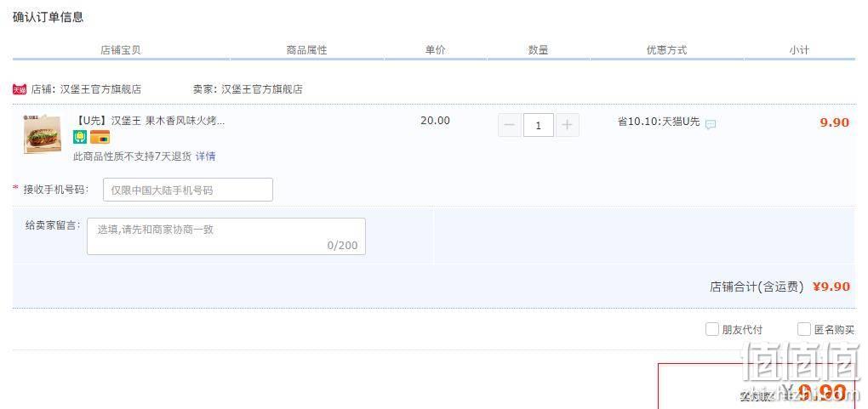Screen dimensions: 868x409
Task: Focus the quantity input field showing 1
Action: pyautogui.click(x=539, y=125)
